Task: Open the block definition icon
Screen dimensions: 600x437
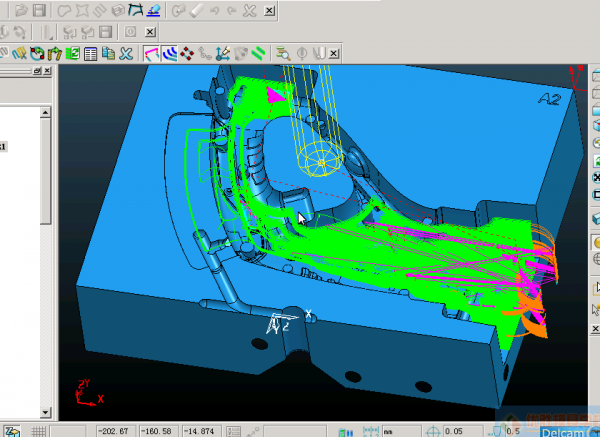Action: click(x=21, y=53)
